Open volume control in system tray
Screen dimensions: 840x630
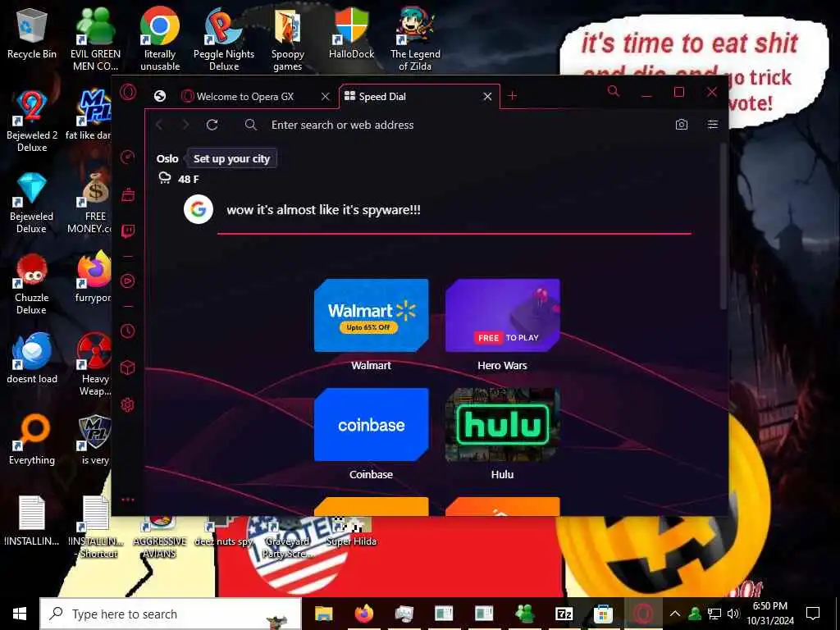(734, 614)
